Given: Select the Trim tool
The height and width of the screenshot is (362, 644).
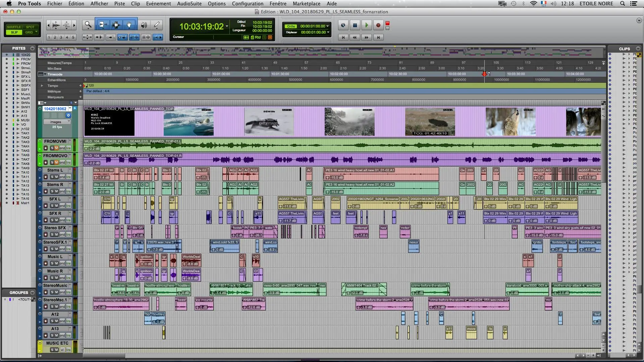Looking at the screenshot, I should (102, 25).
